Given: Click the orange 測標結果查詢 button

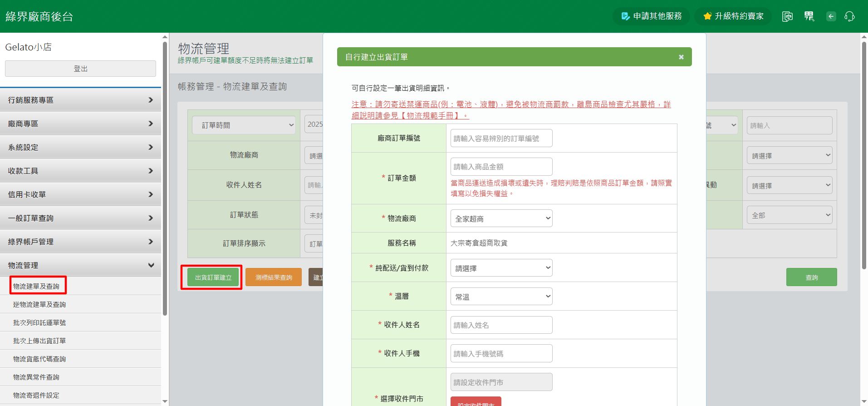Looking at the screenshot, I should pyautogui.click(x=274, y=277).
